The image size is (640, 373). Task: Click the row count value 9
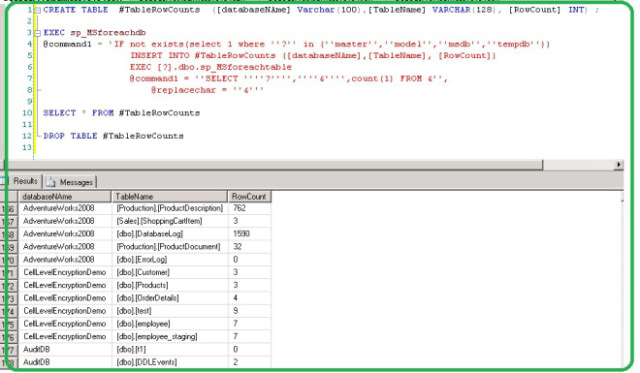point(236,311)
